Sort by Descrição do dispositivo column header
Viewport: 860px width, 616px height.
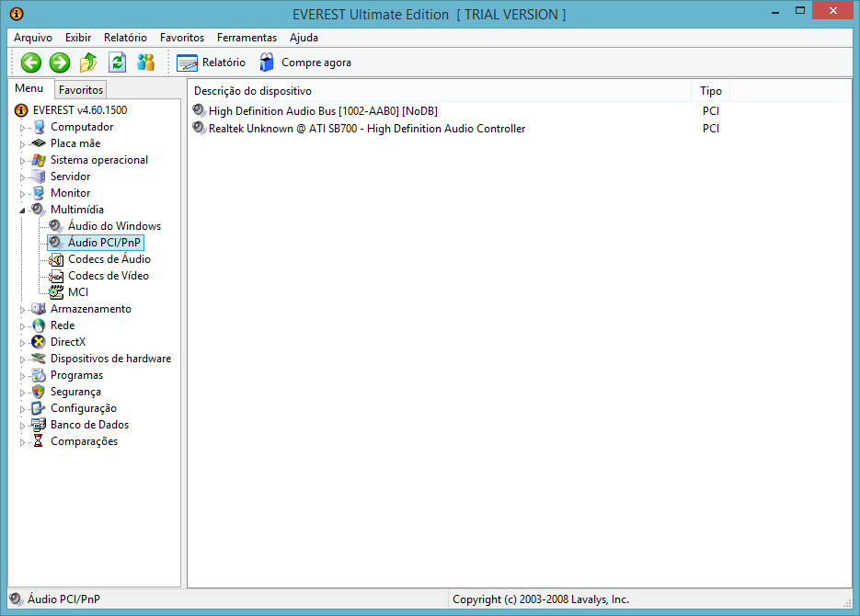pyautogui.click(x=439, y=91)
